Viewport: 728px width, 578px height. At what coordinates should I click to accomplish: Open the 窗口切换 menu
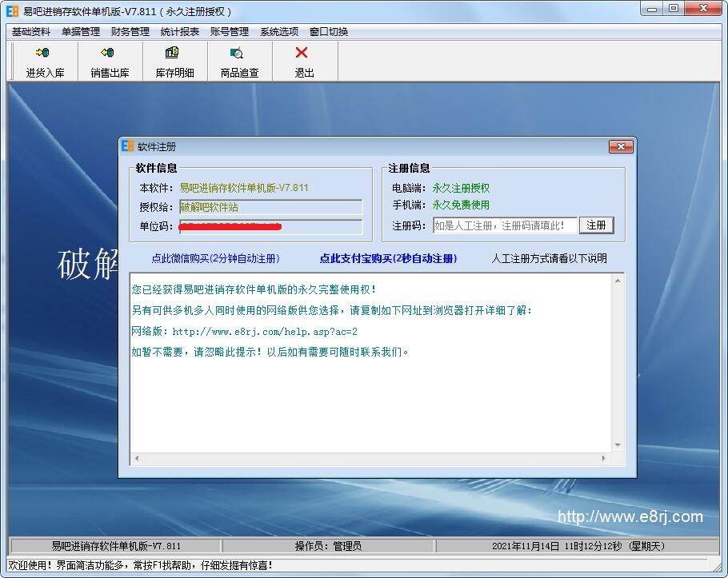pos(329,31)
